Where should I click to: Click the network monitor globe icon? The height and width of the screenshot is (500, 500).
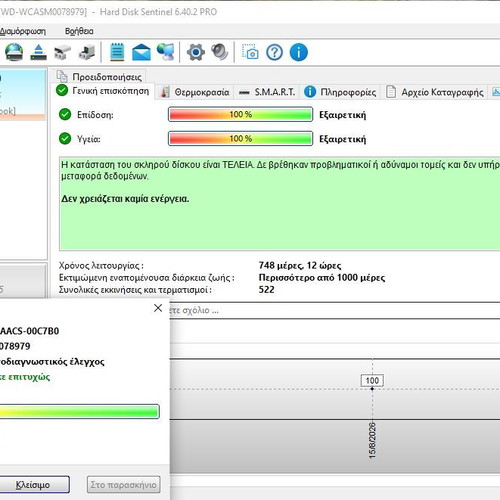[166, 52]
